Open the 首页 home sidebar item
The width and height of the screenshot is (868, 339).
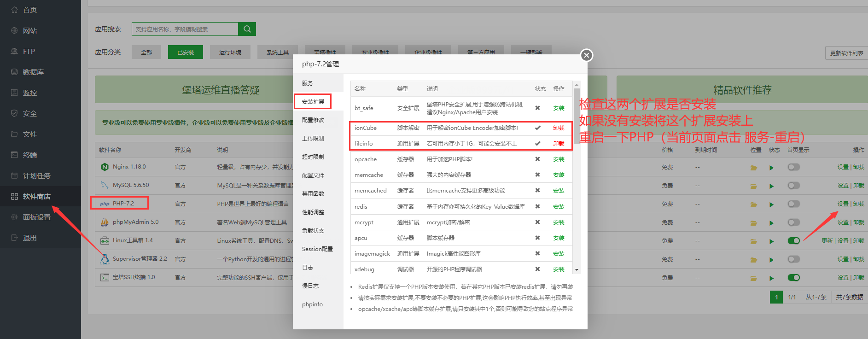click(x=30, y=10)
